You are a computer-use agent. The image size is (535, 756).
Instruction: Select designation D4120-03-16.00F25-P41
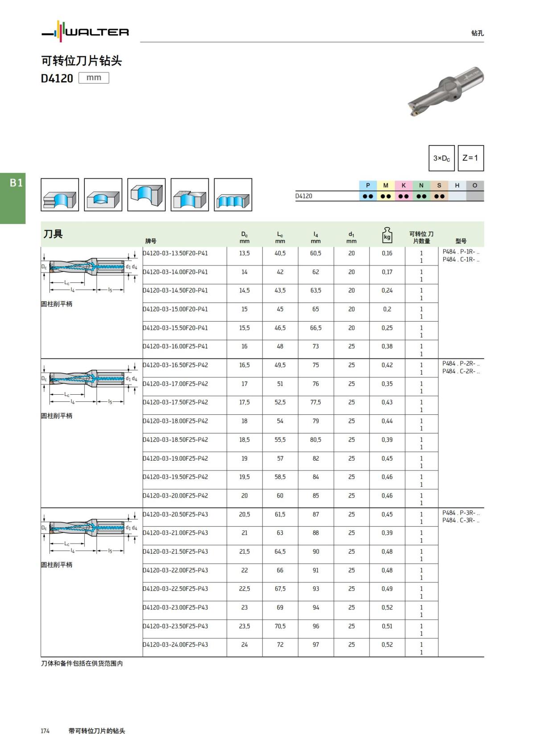coord(175,346)
